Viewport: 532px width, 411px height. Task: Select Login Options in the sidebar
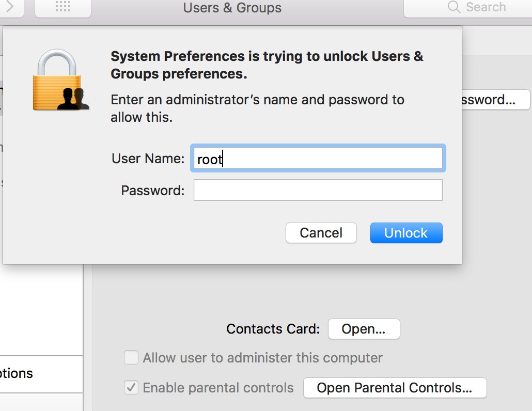[21, 373]
